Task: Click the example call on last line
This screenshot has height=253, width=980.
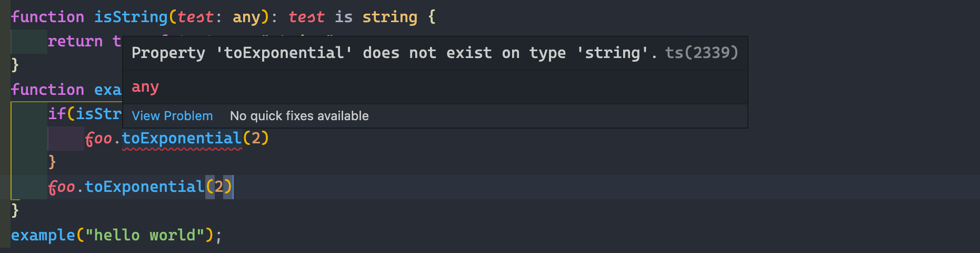Action: (43, 235)
